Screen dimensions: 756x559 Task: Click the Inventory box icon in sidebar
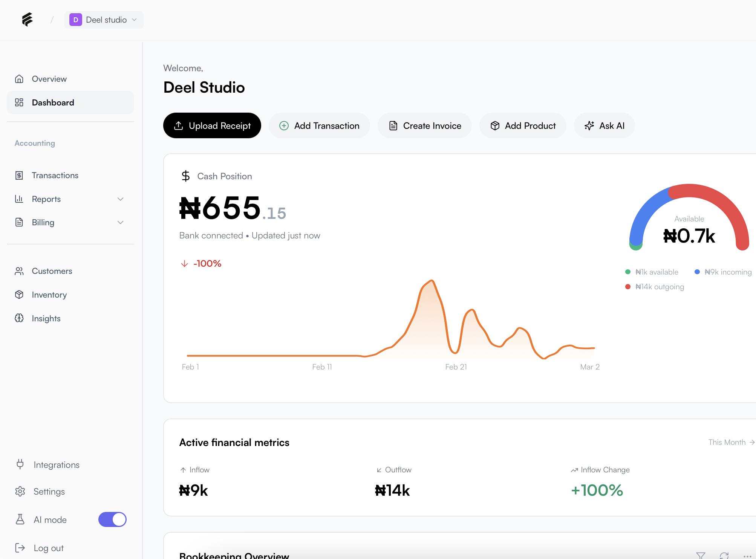[19, 295]
